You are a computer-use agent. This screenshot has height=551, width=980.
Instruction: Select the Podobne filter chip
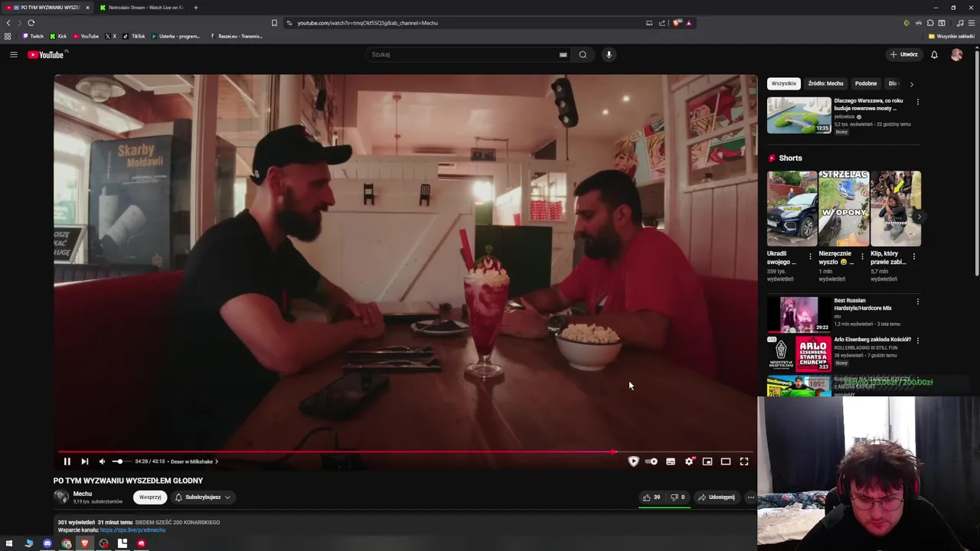pyautogui.click(x=866, y=83)
